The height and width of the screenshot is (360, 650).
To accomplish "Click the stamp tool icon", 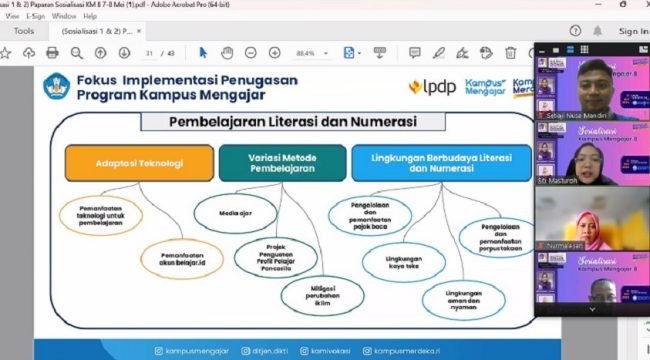I will point(486,53).
